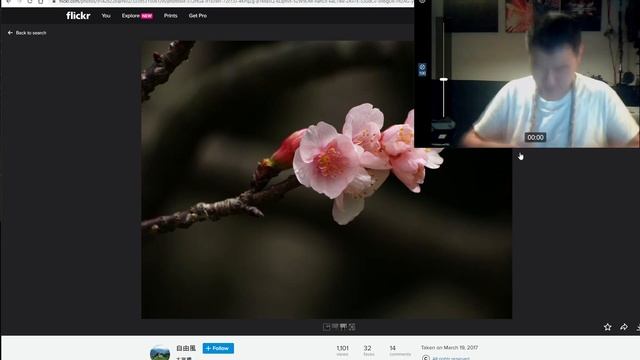Download the photo via download icon
The image size is (640, 360).
[638, 327]
